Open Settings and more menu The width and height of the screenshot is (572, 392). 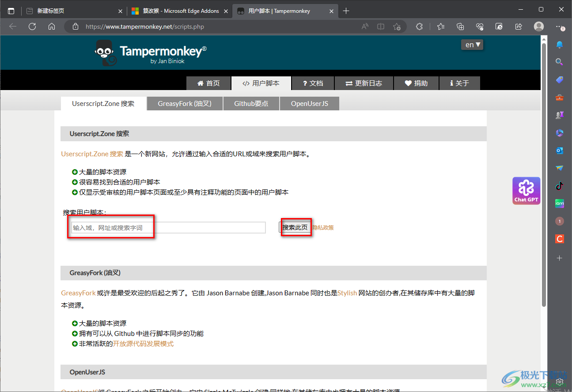(x=560, y=26)
